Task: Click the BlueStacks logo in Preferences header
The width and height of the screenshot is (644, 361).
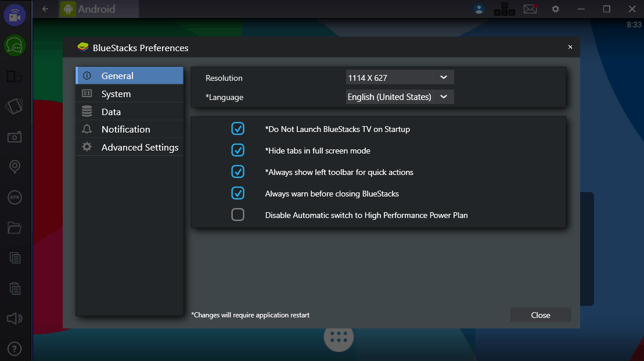Action: [83, 47]
